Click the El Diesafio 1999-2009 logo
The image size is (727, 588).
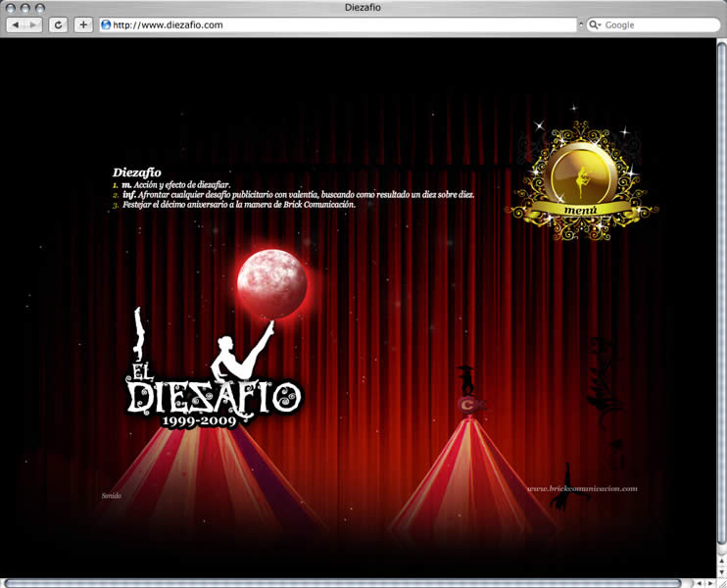[214, 397]
